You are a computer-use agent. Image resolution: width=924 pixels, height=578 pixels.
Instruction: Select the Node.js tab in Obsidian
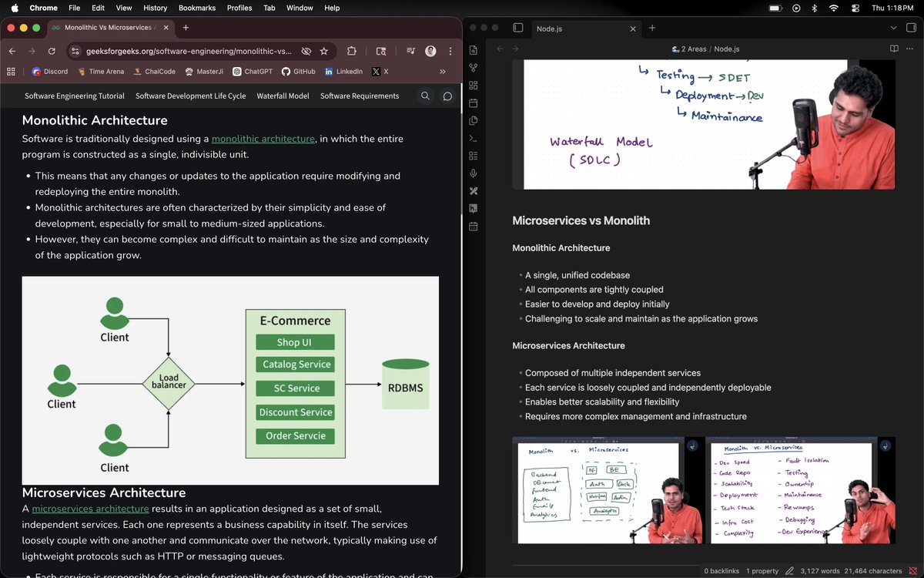point(587,29)
